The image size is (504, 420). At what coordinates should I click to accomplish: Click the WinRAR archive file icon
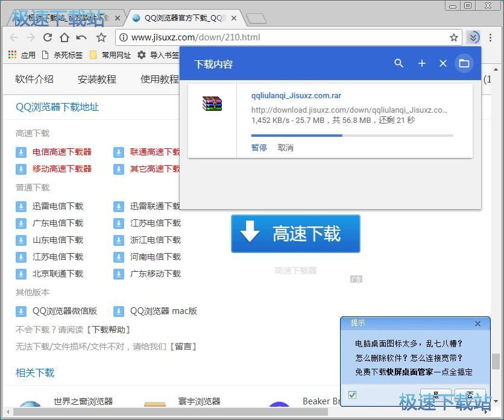[212, 104]
